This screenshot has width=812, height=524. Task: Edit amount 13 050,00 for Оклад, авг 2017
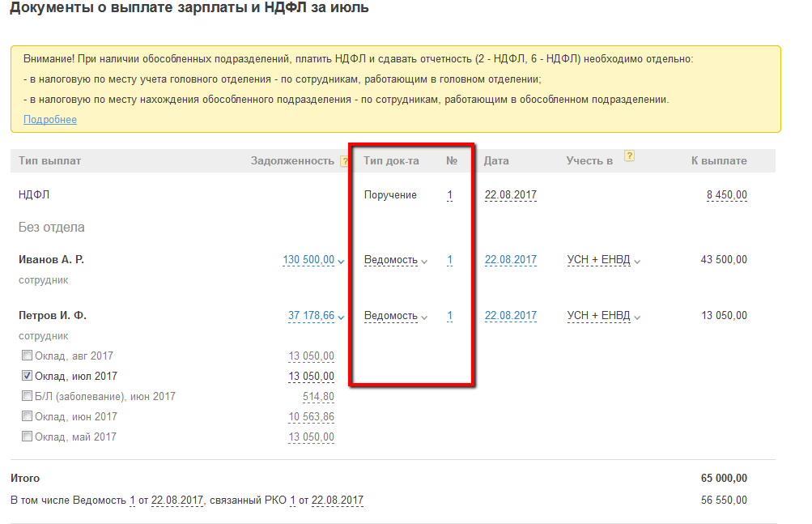[x=311, y=356]
